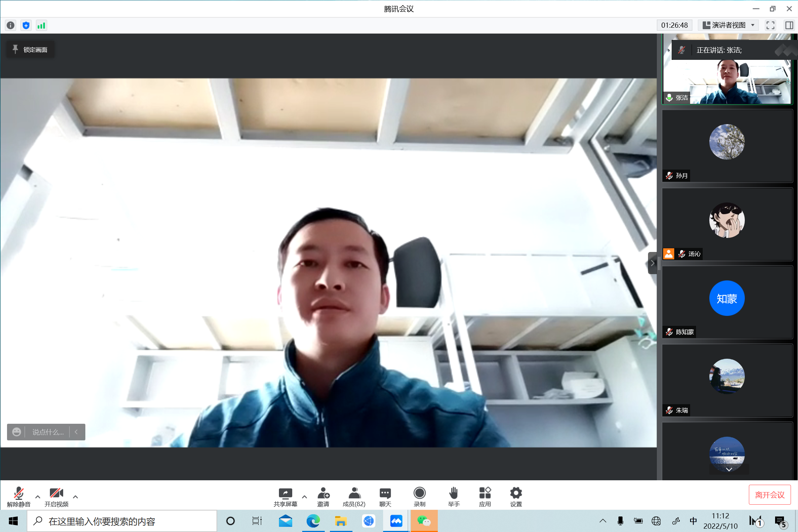This screenshot has height=532, width=798.
Task: Click the lock screen pin button
Action: point(30,50)
